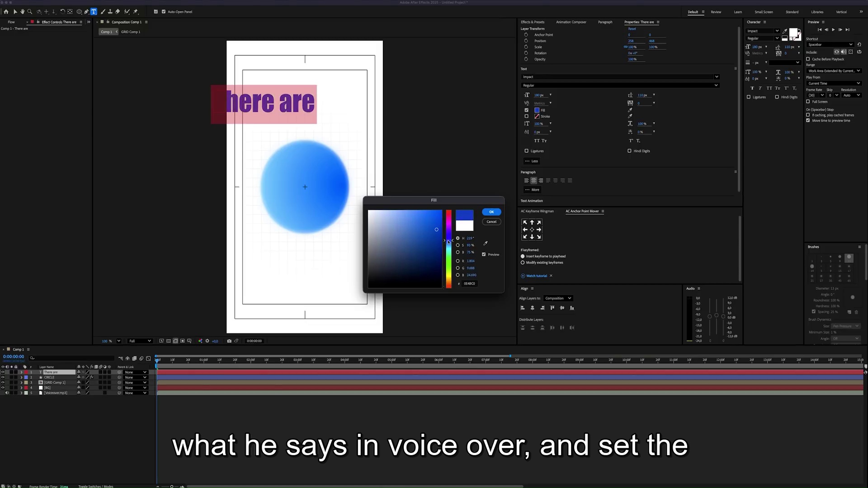The image size is (868, 488).
Task: Select the Brush tool
Action: click(103, 12)
